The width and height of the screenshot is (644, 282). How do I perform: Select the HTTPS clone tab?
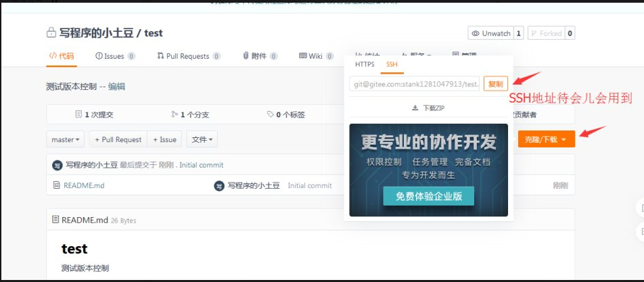click(x=365, y=64)
